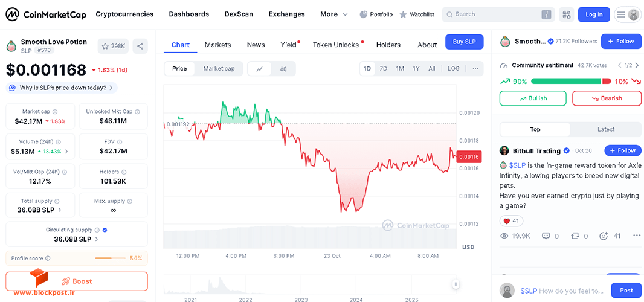Click the Log In button

(594, 14)
